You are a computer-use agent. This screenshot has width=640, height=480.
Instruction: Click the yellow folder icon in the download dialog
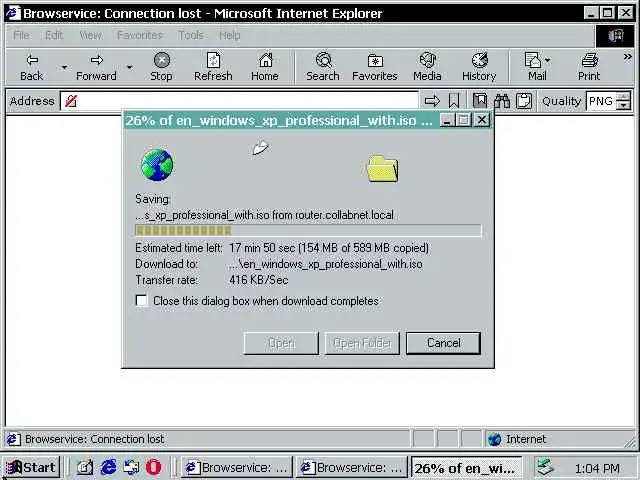[x=382, y=169]
